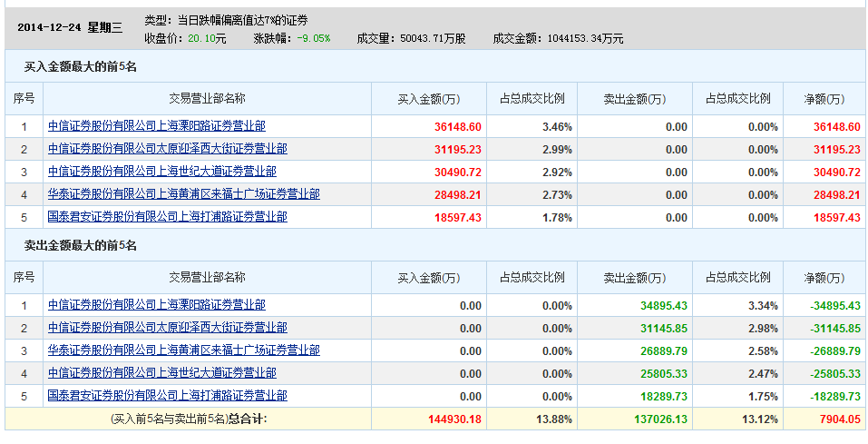The image size is (868, 444).
Task: Select the net value -18289.73
Action: click(835, 397)
